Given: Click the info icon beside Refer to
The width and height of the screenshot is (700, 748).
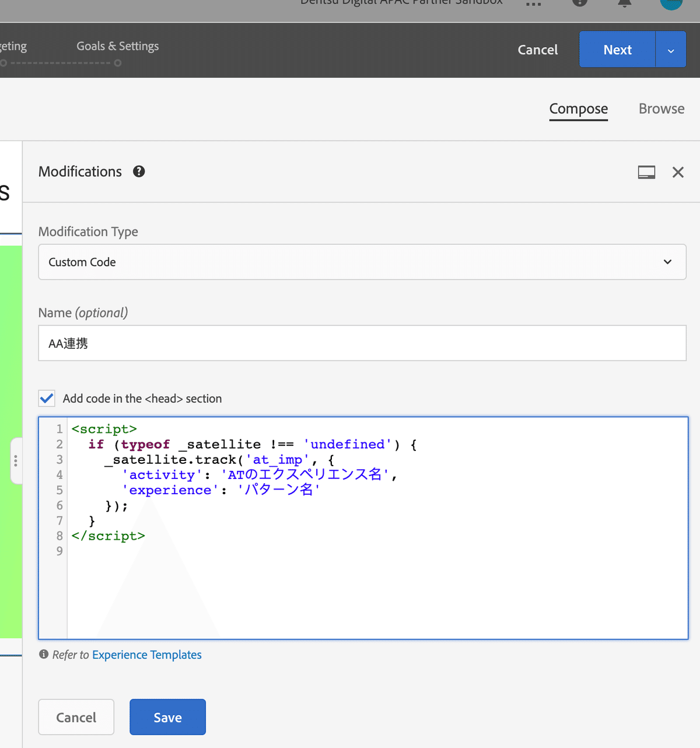Looking at the screenshot, I should click(x=44, y=655).
